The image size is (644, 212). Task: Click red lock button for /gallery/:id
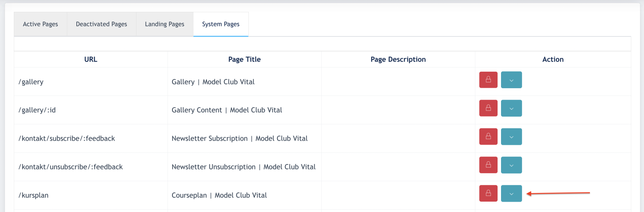[x=488, y=108]
